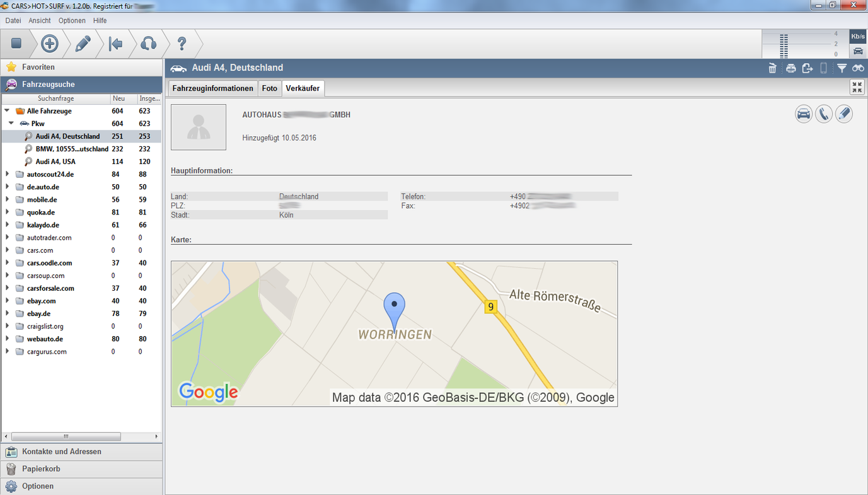Show seller's vehicles via round car icon
This screenshot has height=495, width=868.
(804, 114)
